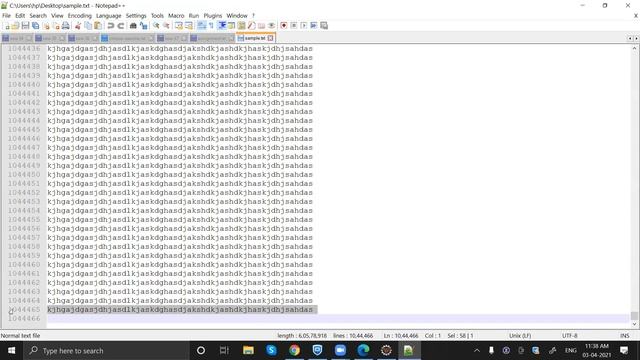Toggle synchronized vertical scrolling icon
Viewport: 640px width, 360px height.
(x=179, y=26)
